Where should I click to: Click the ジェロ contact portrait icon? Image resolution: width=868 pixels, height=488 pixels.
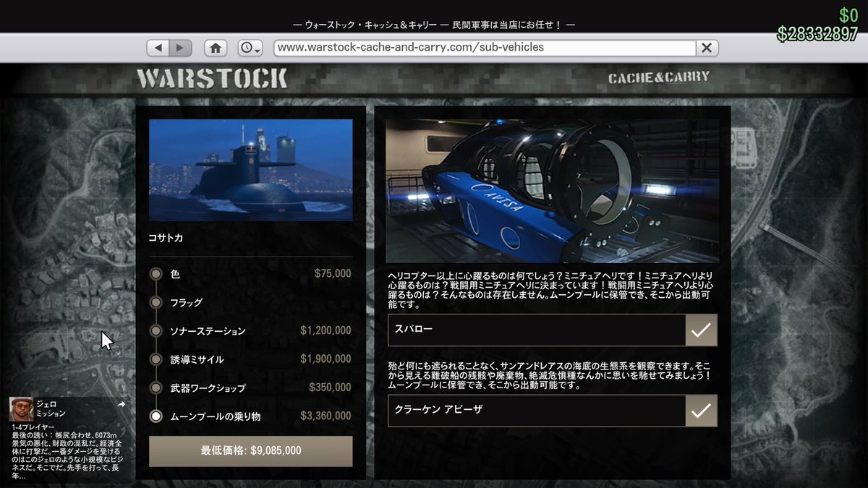(x=21, y=409)
